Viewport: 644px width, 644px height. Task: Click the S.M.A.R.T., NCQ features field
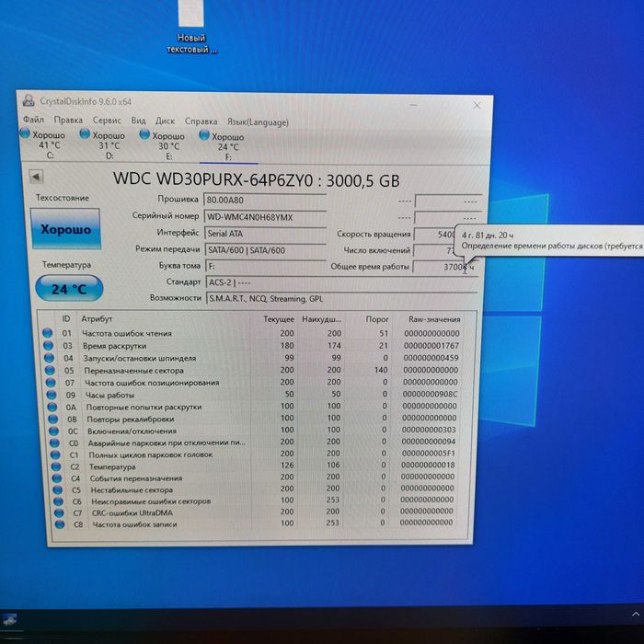click(341, 299)
